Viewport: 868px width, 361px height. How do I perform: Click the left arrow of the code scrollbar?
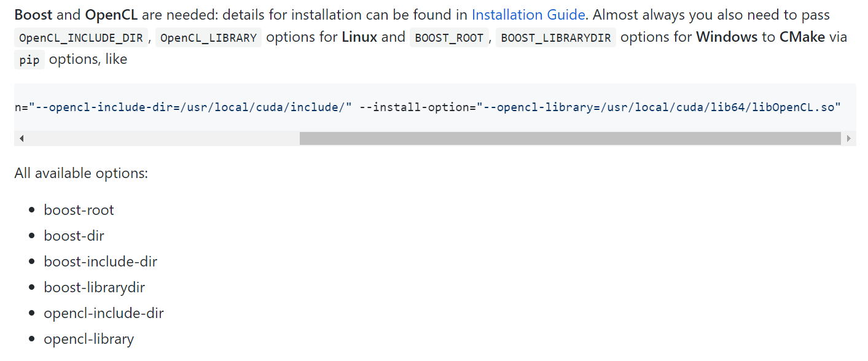pyautogui.click(x=22, y=138)
